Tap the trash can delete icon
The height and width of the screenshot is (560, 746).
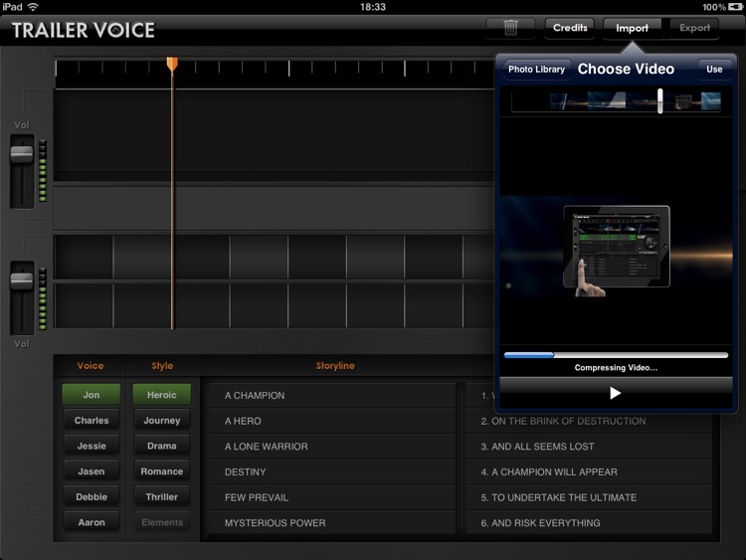tap(510, 28)
